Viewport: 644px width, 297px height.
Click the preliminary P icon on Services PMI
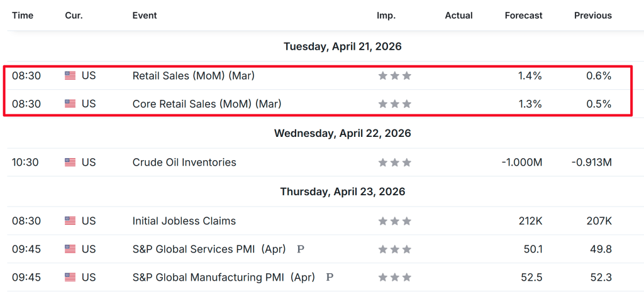[x=300, y=249]
